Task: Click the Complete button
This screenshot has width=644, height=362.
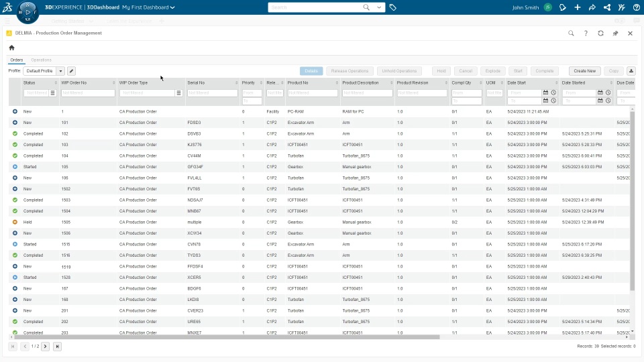Action: 545,71
